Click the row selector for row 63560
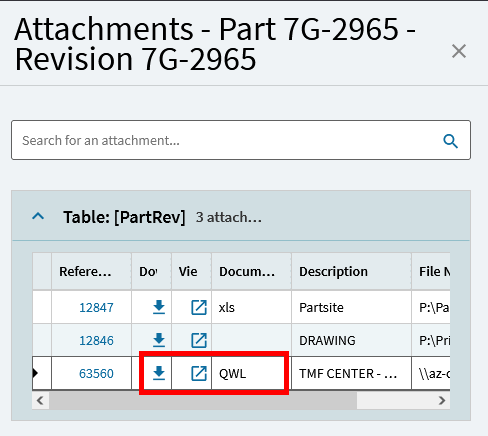 tap(42, 373)
